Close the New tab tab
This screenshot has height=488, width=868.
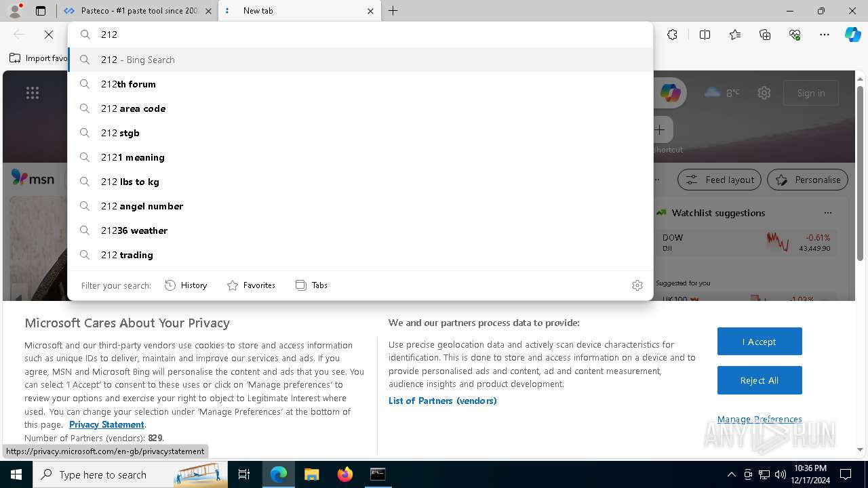pyautogui.click(x=370, y=11)
